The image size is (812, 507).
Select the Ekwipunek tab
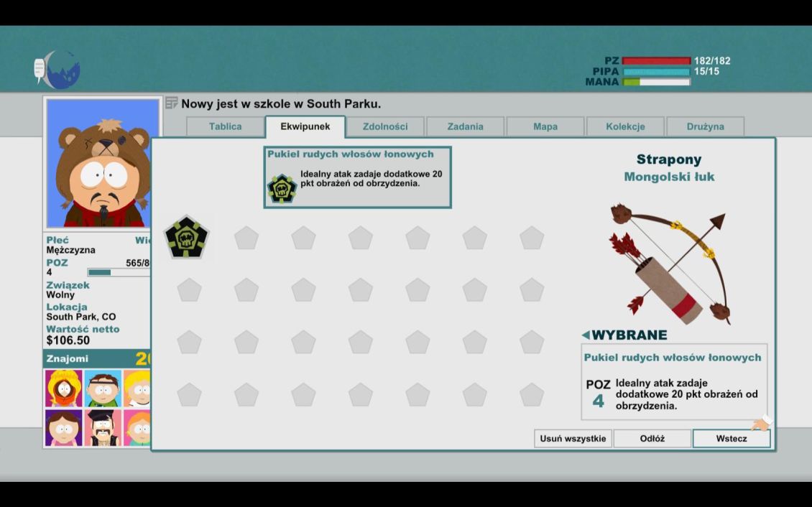point(305,126)
